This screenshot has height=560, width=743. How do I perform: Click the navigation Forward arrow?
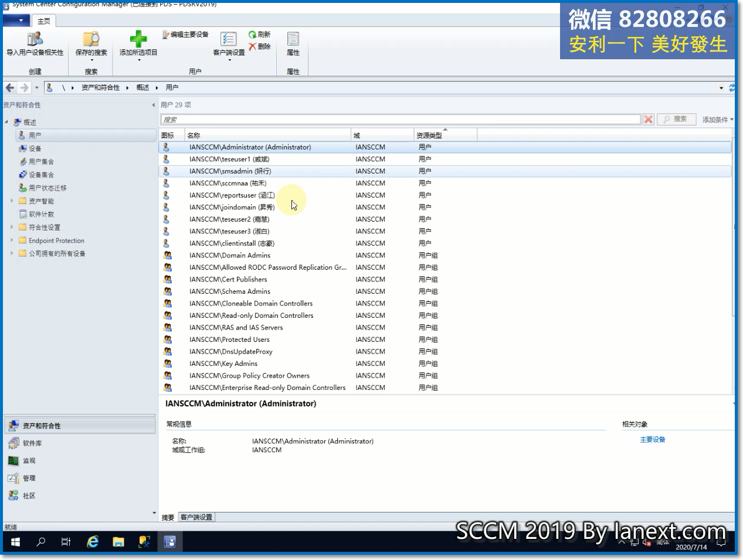click(23, 87)
